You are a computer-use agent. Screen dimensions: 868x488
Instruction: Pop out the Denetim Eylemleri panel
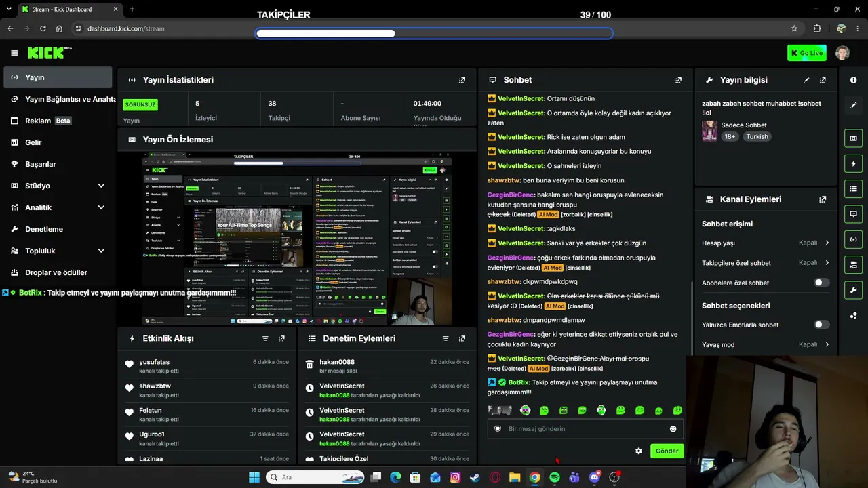point(462,338)
